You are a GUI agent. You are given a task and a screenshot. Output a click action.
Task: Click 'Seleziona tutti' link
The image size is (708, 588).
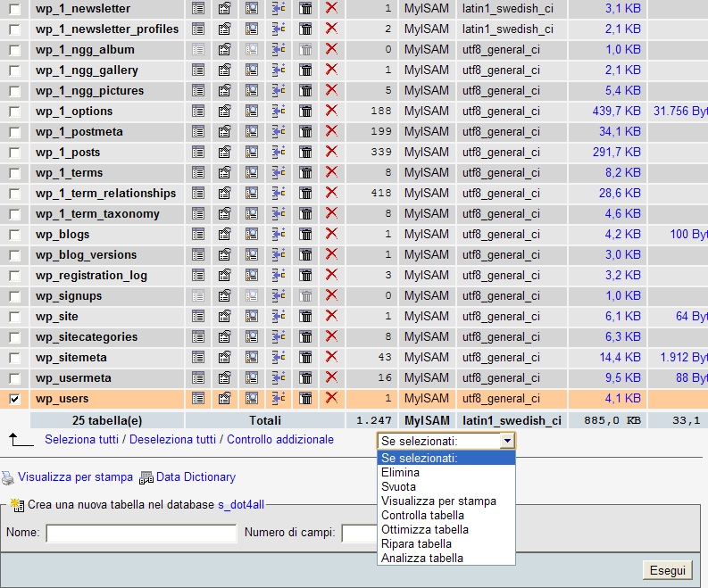tap(82, 440)
